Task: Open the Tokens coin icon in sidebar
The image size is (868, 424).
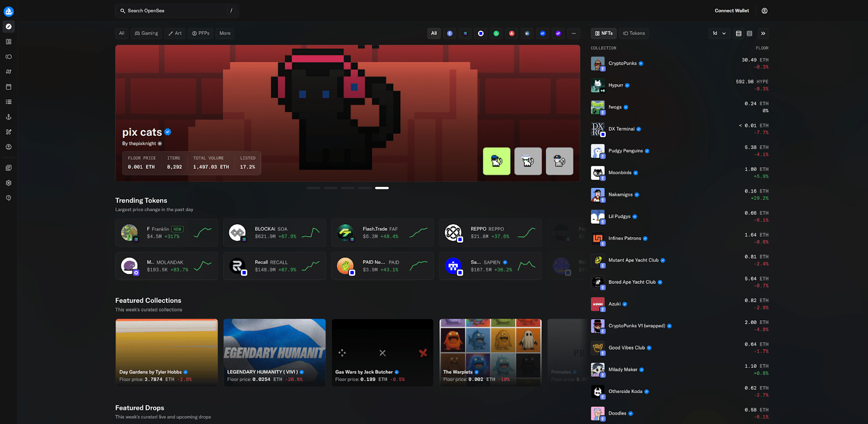Action: pos(9,56)
